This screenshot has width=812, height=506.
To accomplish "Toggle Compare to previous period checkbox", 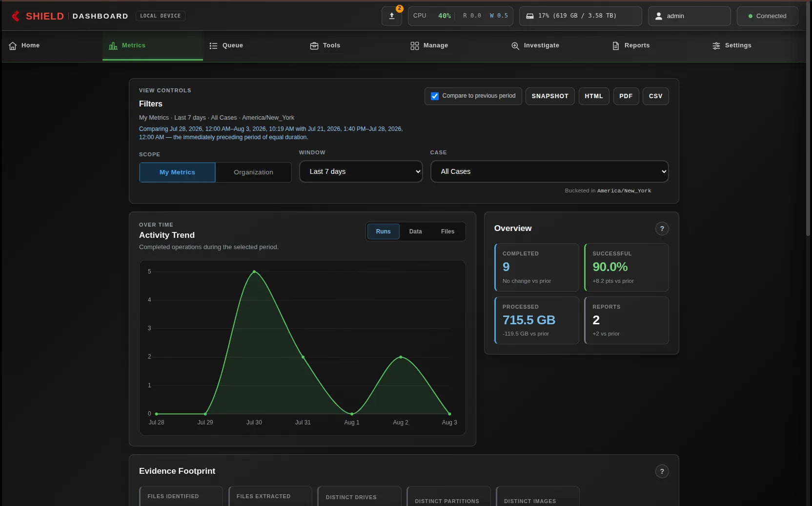I will (x=435, y=96).
